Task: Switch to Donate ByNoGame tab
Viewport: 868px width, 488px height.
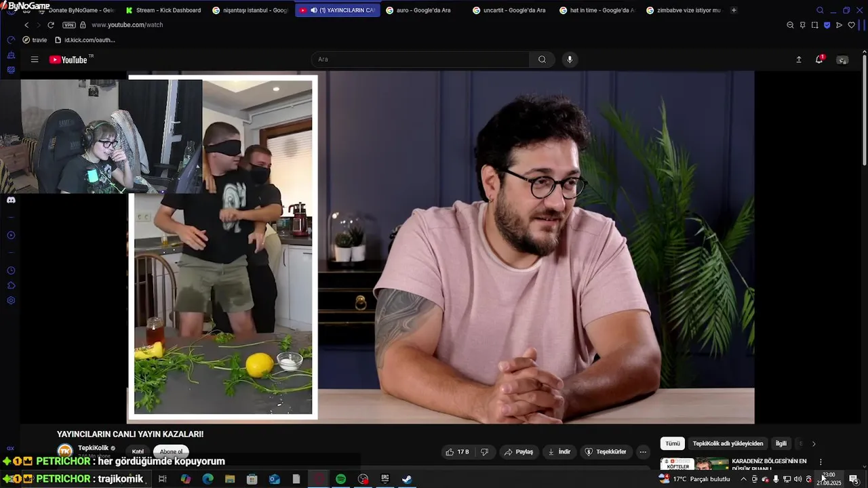Action: click(x=76, y=10)
